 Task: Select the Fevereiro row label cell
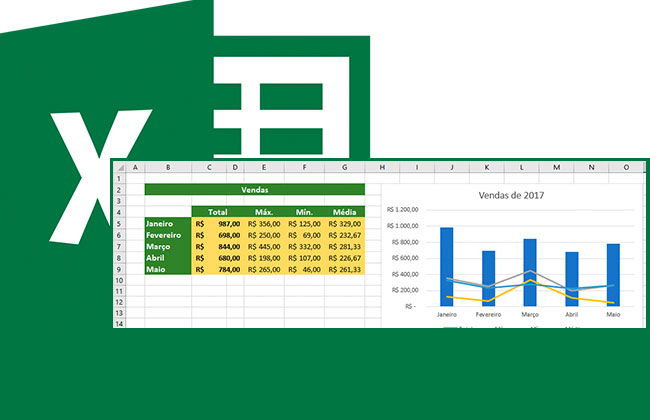168,235
